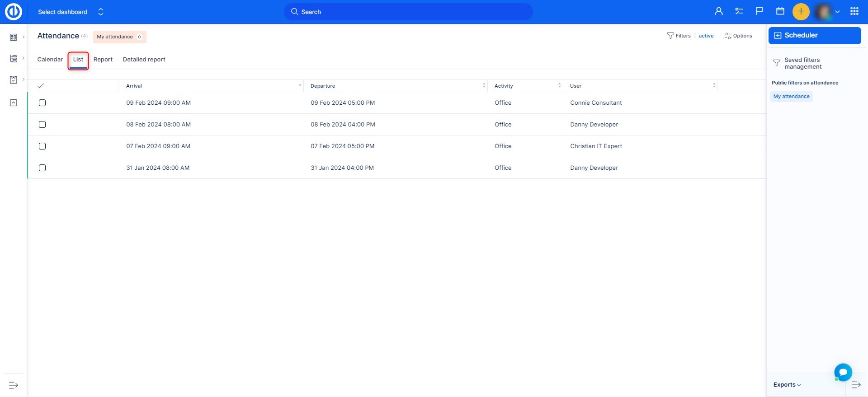Select the Christian IT Expert row checkbox
The height and width of the screenshot is (397, 868).
click(x=42, y=146)
